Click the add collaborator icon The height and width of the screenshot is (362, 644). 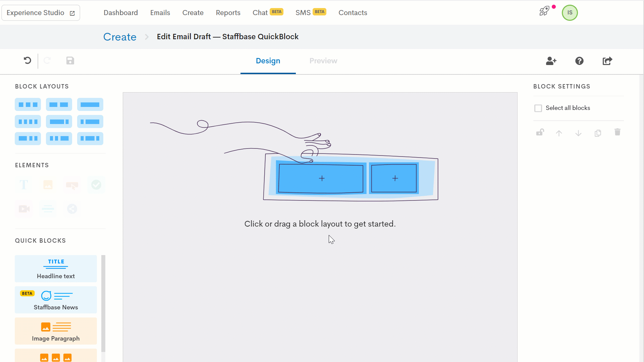coord(551,61)
